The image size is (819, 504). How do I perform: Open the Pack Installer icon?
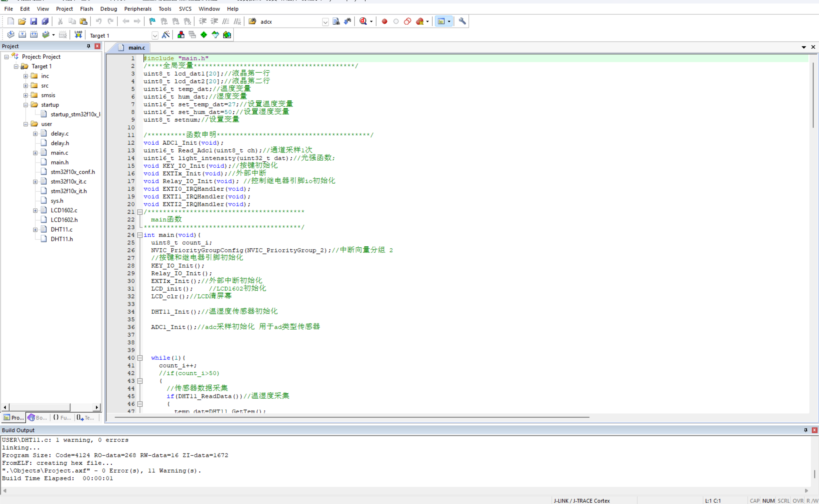coord(227,35)
